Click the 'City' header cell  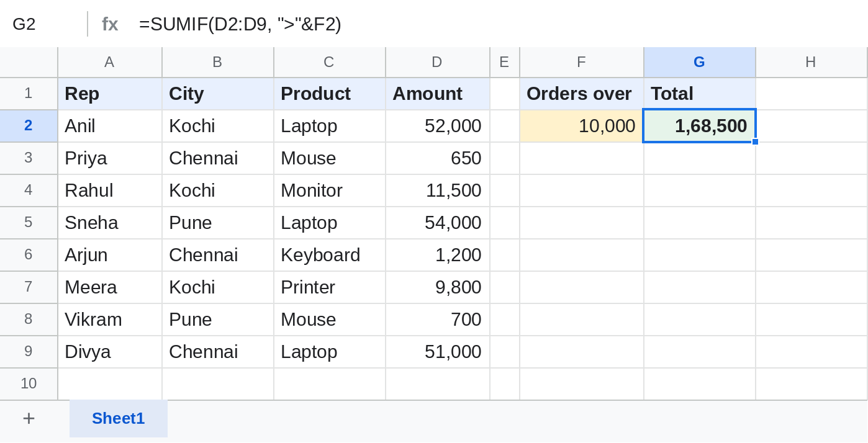click(x=218, y=94)
